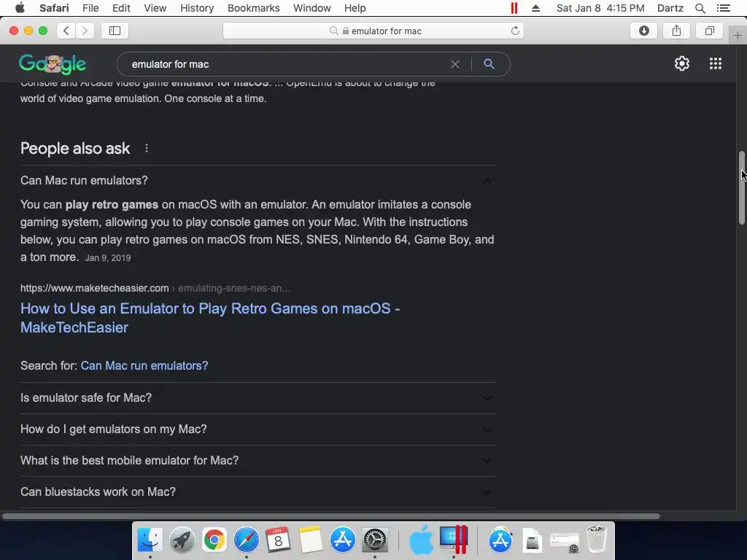Click the red Parallels icon in the menu bar
The height and width of the screenshot is (560, 747).
coord(514,8)
